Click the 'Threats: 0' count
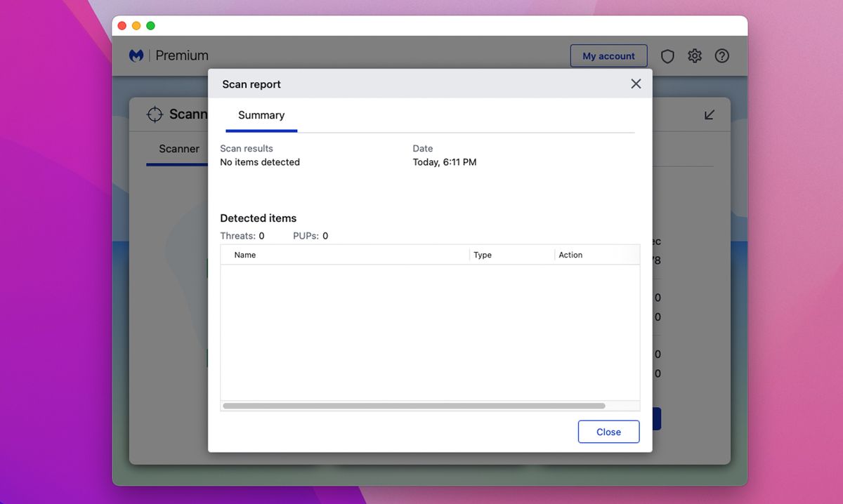The height and width of the screenshot is (504, 843). click(242, 236)
